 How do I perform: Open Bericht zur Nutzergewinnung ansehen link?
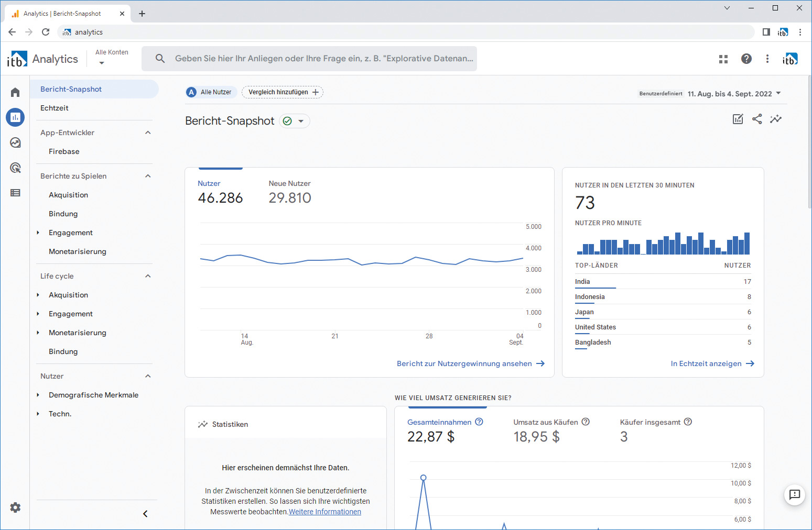tap(470, 363)
